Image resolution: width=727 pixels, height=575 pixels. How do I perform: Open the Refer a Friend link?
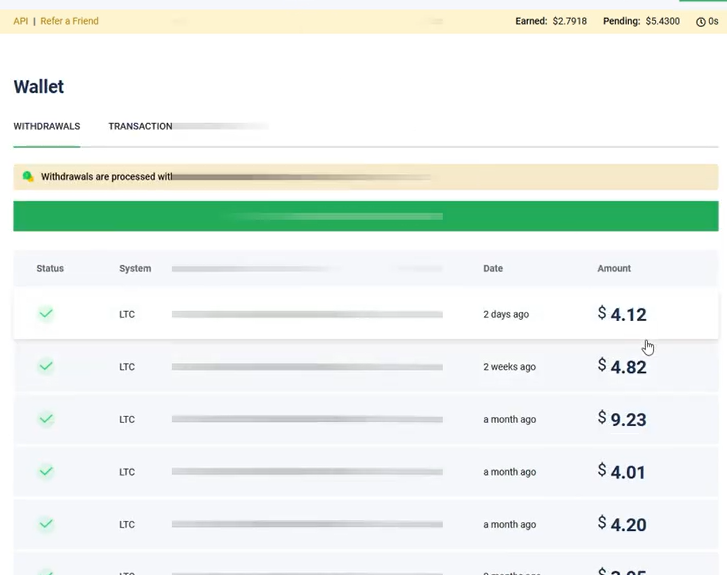click(x=69, y=21)
